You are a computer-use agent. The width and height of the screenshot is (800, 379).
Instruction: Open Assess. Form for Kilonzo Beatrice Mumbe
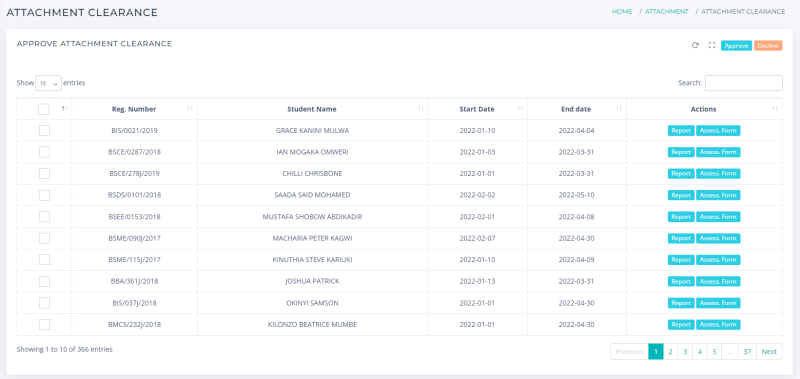pyautogui.click(x=718, y=324)
